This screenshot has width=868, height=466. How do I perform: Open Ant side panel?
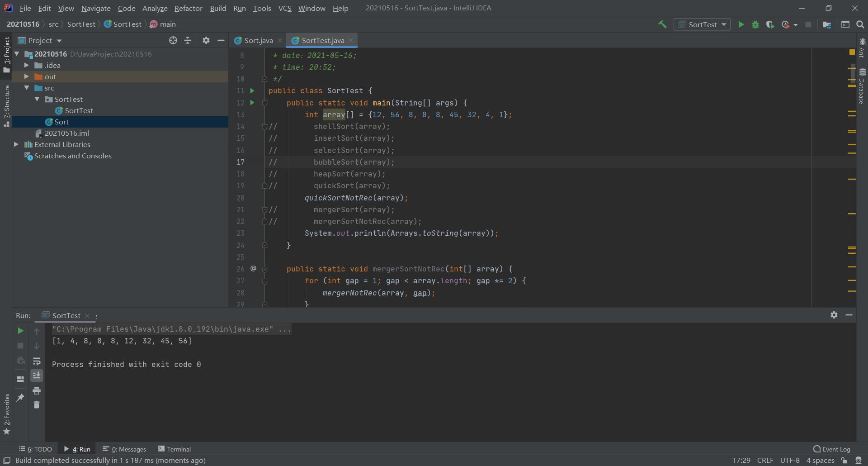862,48
